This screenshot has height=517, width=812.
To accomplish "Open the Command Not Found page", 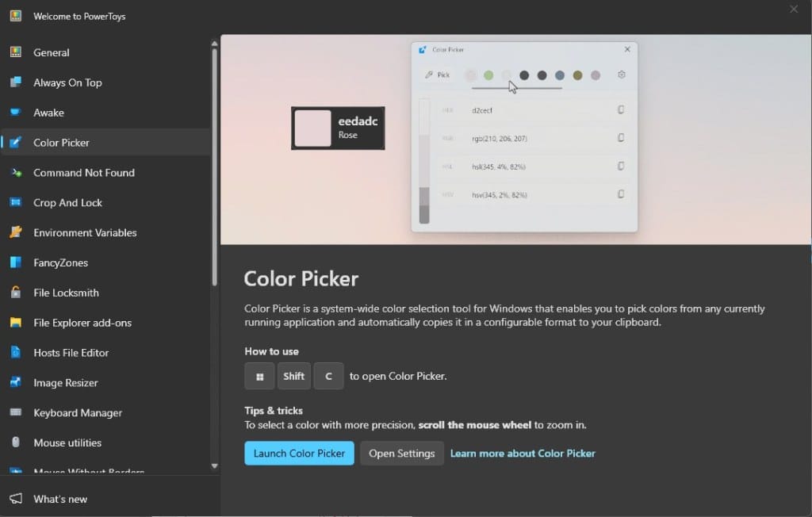I will tap(83, 173).
